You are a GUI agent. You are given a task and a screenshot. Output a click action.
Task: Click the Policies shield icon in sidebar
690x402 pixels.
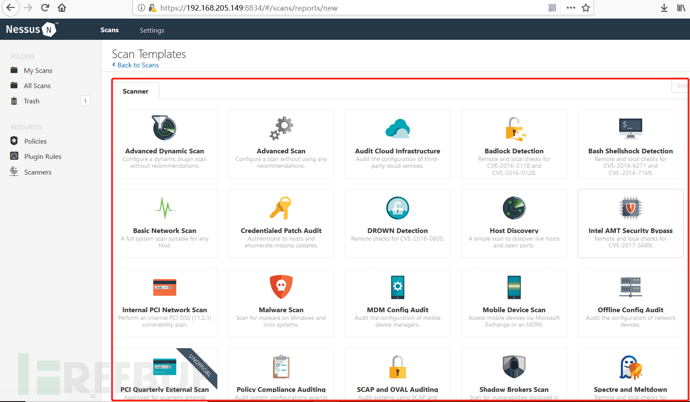coord(14,141)
